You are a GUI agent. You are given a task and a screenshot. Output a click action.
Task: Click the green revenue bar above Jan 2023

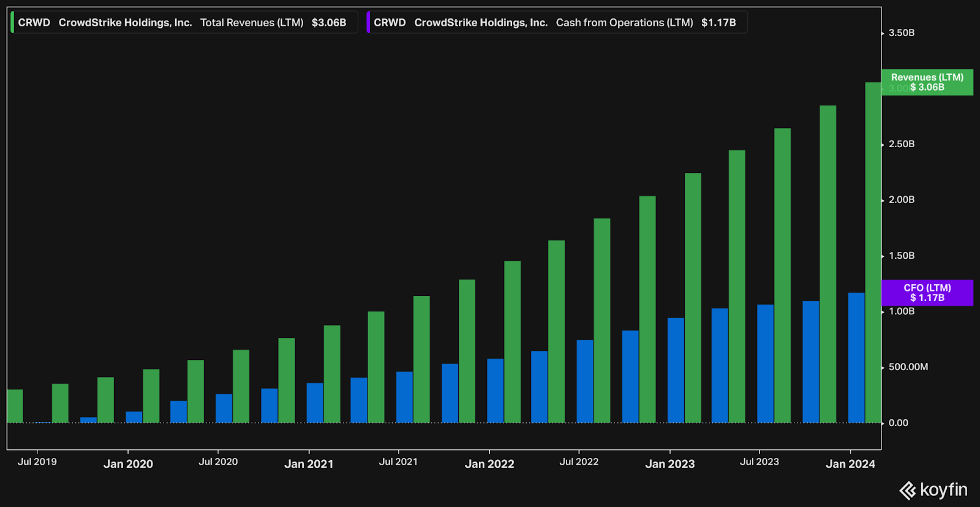coord(693,298)
